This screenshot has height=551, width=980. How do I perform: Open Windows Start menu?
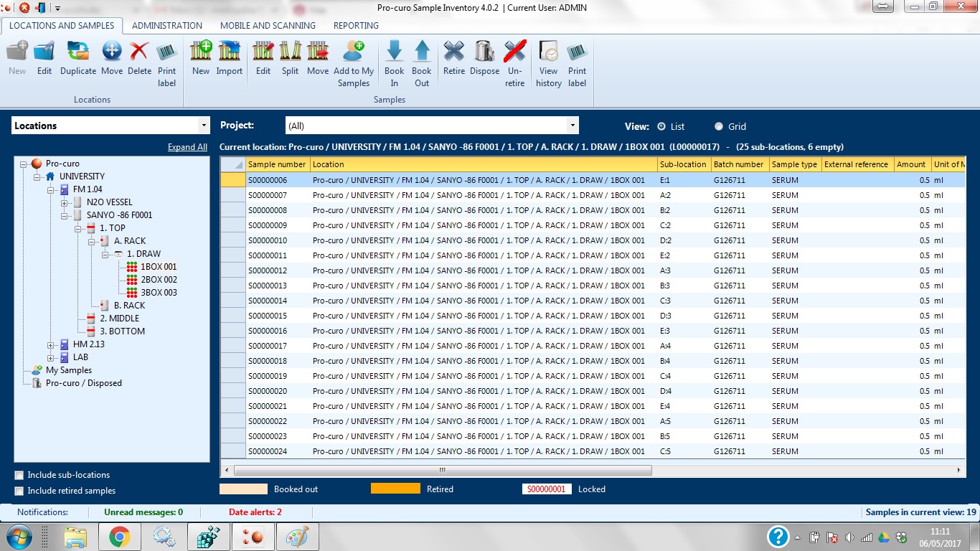18,537
